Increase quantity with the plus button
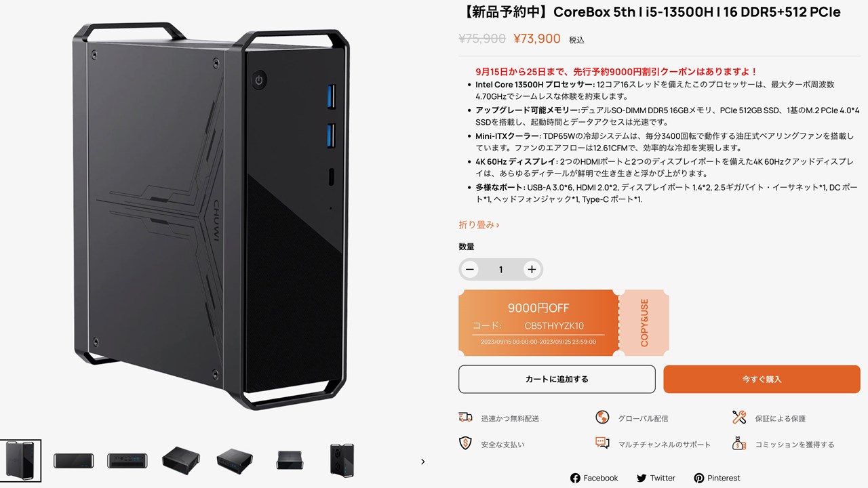868x488 pixels. (x=532, y=269)
